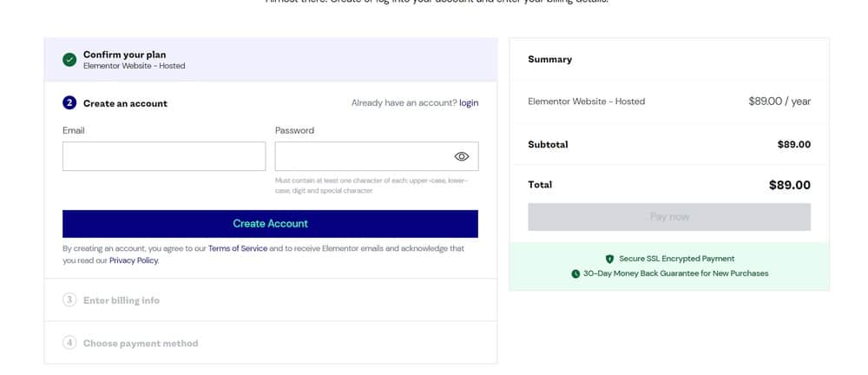868x375 pixels.
Task: Focus the Password input field
Action: point(362,156)
